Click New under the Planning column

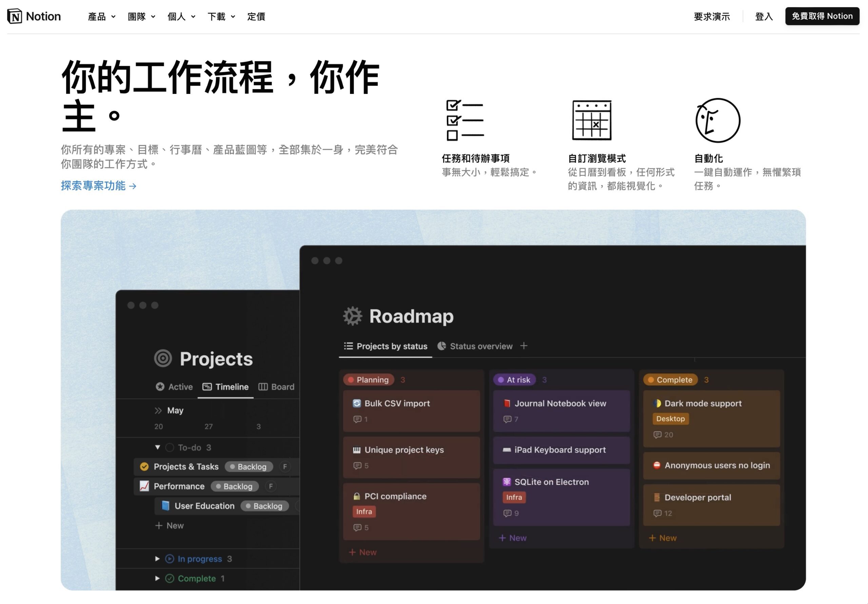pos(362,552)
